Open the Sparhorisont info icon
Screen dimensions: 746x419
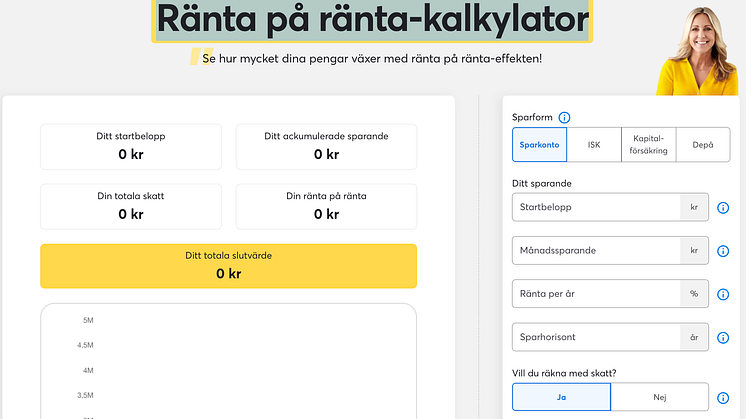tap(723, 338)
